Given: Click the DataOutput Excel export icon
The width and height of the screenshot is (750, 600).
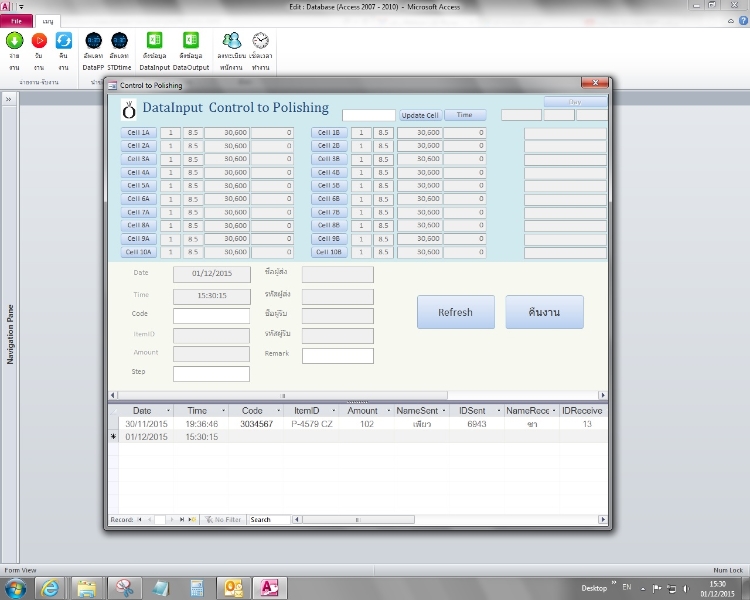Looking at the screenshot, I should 190,41.
